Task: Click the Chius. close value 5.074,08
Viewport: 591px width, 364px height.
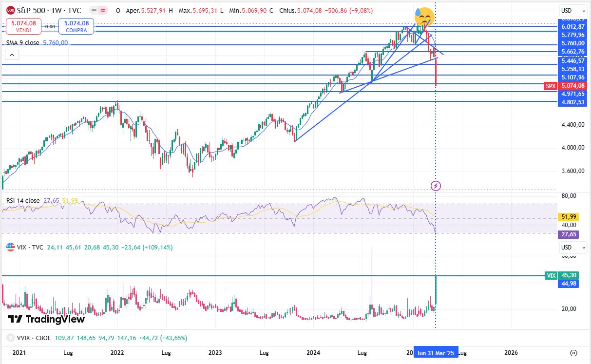Action: (x=309, y=10)
